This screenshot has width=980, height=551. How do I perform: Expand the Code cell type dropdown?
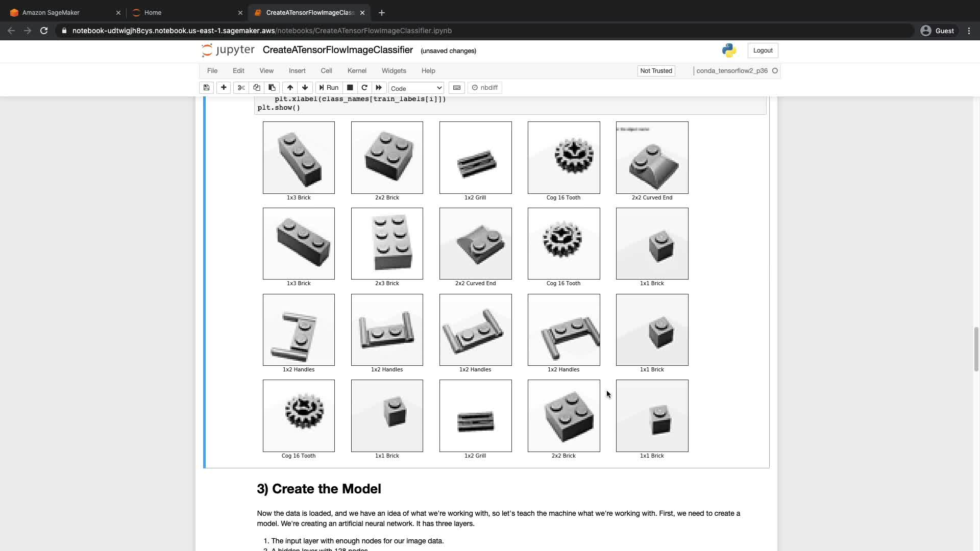416,88
